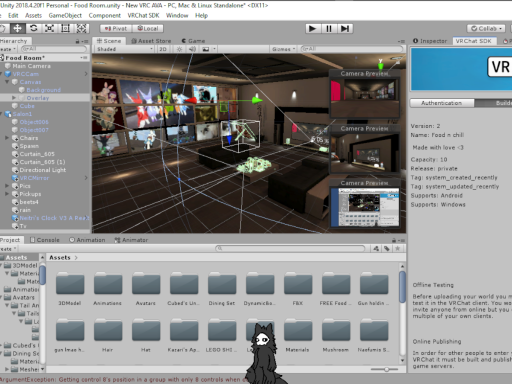Toggle 2D scene view mode
512x384 pixels.
coord(163,49)
